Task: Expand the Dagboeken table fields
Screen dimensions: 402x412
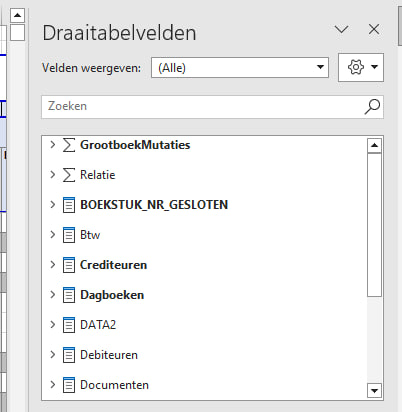Action: [52, 295]
